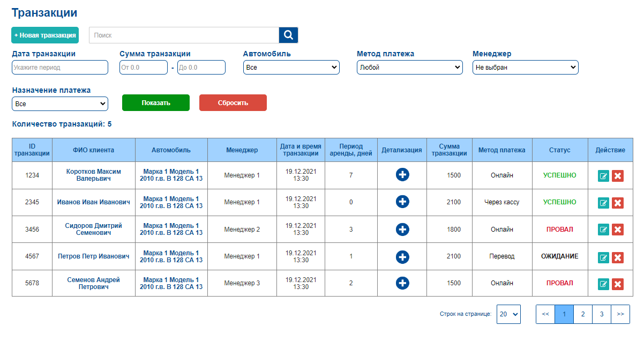Edit transaction 2345 with the pencil icon
This screenshot has width=644, height=340.
point(604,203)
